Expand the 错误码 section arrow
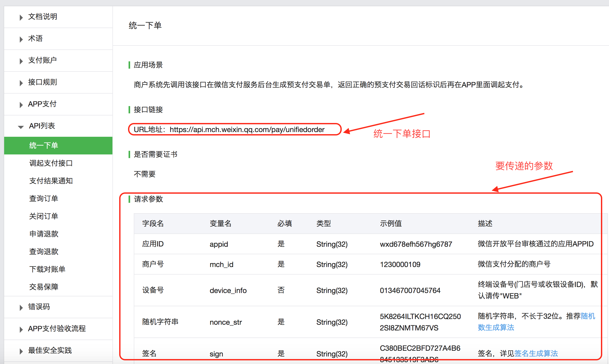The width and height of the screenshot is (609, 364). pos(21,308)
